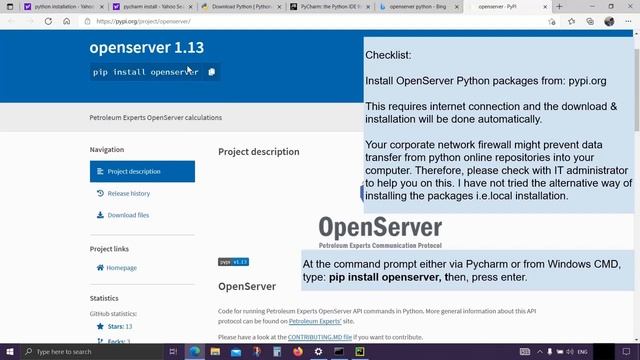Open the Mail app from taskbar
This screenshot has width=640, height=360.
coord(236,351)
